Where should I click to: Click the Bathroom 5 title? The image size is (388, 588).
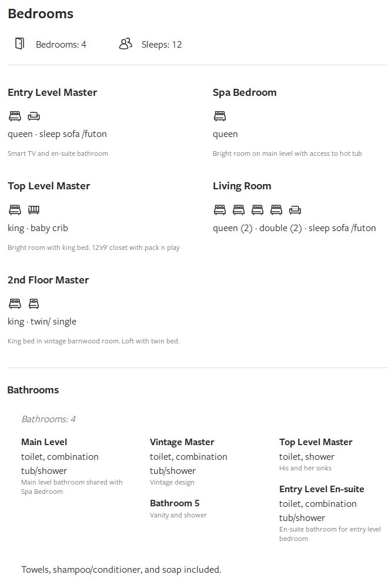175,503
